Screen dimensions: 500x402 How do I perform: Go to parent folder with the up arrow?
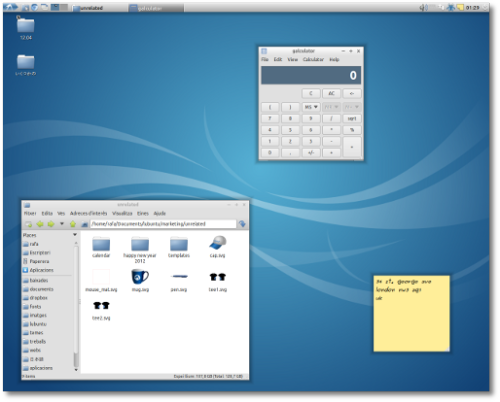point(73,224)
